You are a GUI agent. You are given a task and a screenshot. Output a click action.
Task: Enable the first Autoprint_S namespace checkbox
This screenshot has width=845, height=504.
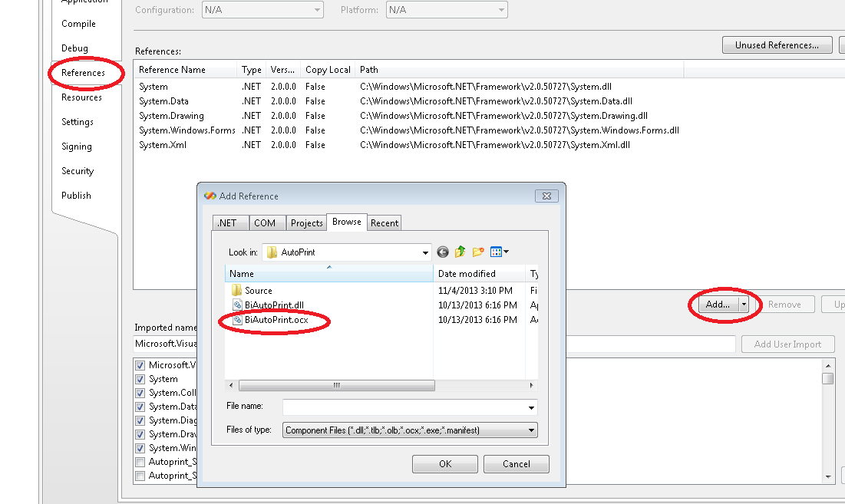(x=140, y=462)
